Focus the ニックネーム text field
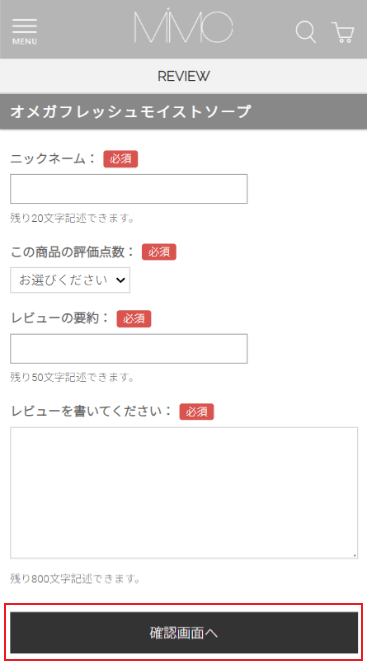The image size is (367, 669). (x=129, y=189)
